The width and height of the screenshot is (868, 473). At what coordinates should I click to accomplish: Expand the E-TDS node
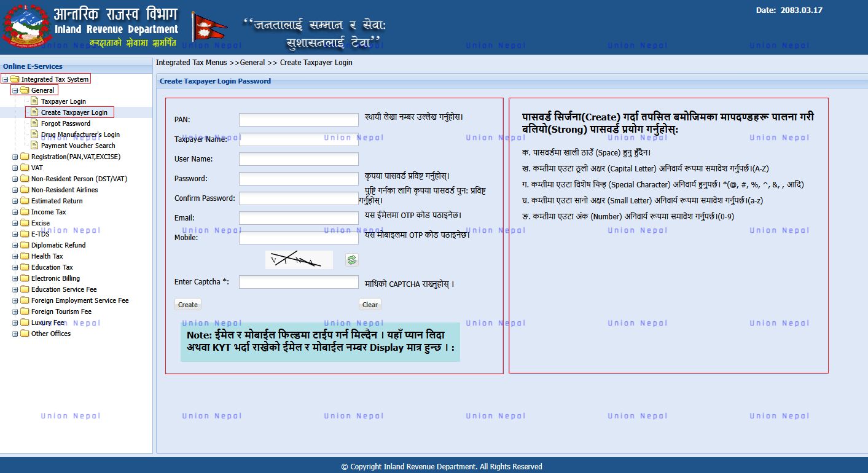[15, 234]
